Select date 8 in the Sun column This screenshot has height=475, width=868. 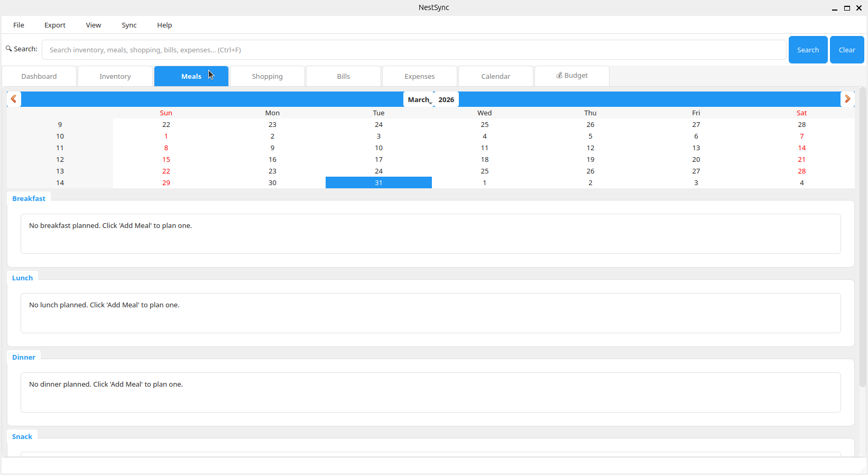pos(166,148)
